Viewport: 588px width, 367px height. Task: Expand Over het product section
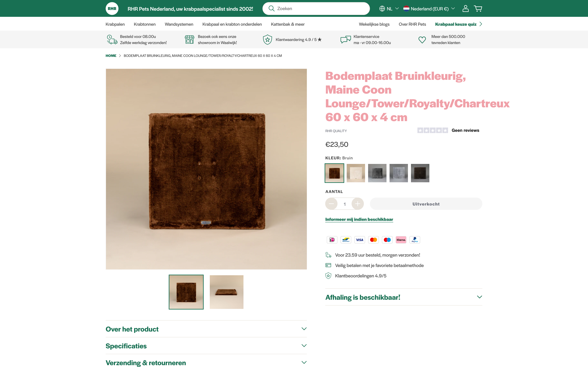pyautogui.click(x=206, y=329)
